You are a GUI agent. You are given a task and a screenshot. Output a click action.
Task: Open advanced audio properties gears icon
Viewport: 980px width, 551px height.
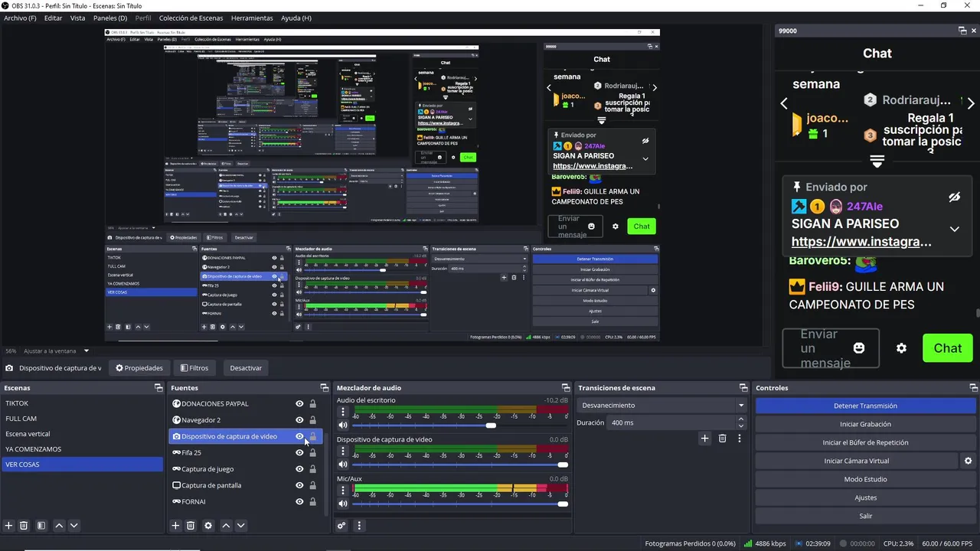coord(341,526)
